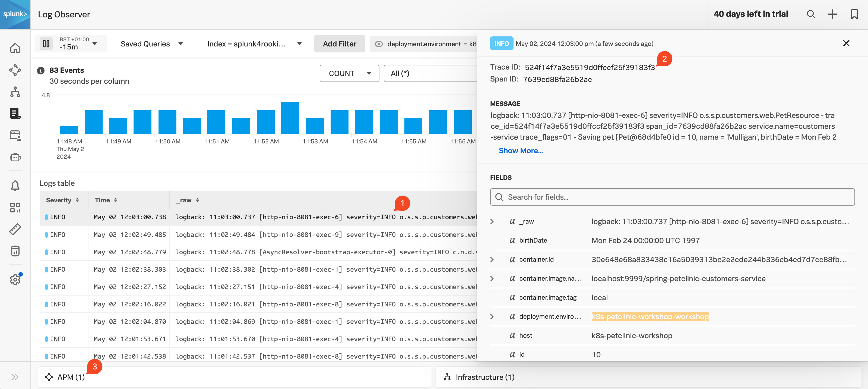The width and height of the screenshot is (868, 389).
Task: Expand sidebar with double chevron
Action: (x=15, y=377)
